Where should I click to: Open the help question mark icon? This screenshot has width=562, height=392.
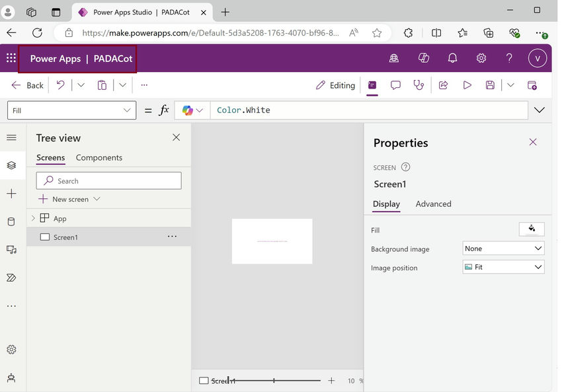pyautogui.click(x=509, y=58)
